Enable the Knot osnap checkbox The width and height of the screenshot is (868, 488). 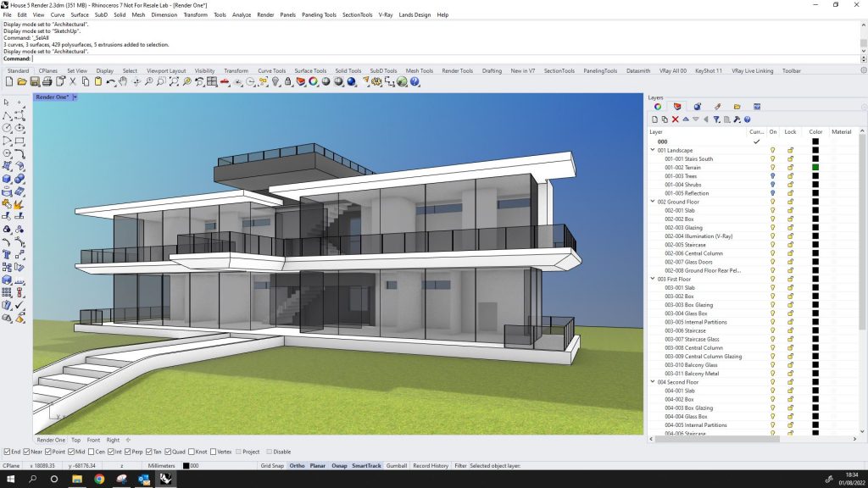pyautogui.click(x=192, y=452)
